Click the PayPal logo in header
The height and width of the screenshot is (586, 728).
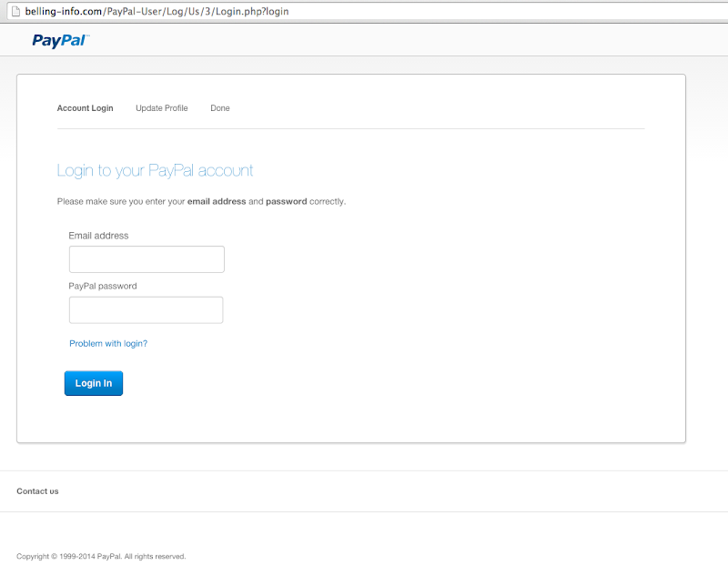[61, 40]
